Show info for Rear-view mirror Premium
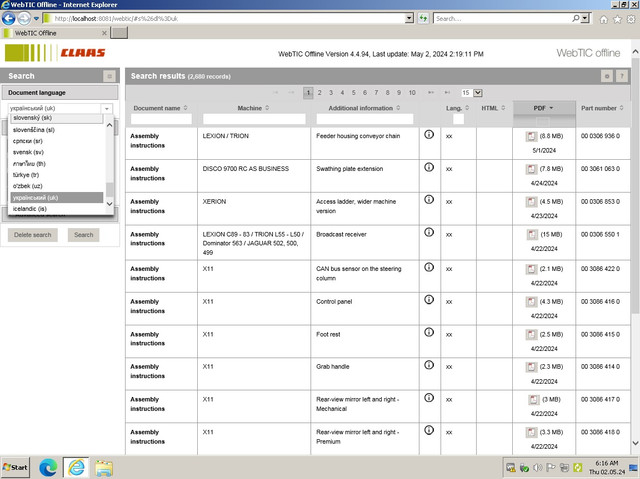The image size is (640, 479). (429, 430)
